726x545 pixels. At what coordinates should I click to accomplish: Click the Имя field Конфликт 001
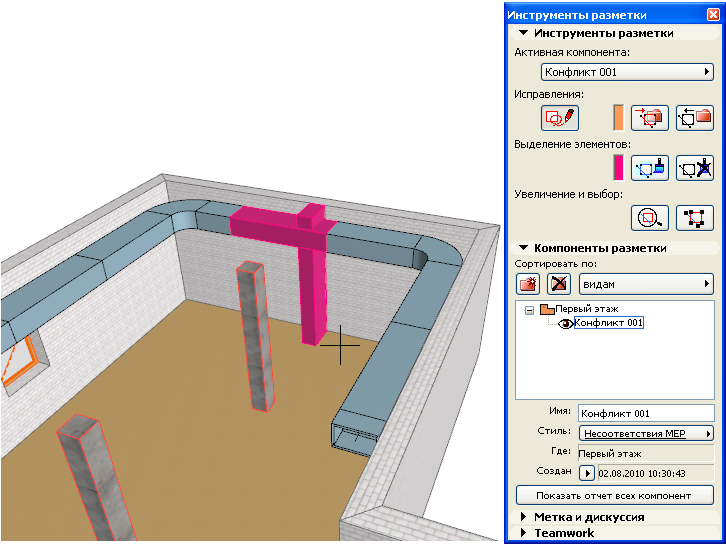[646, 413]
